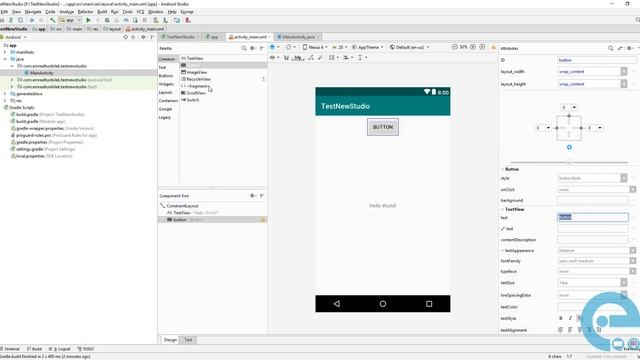Image resolution: width=640 pixels, height=360 pixels.
Task: Open Component Tree settings gear
Action: click(x=253, y=196)
